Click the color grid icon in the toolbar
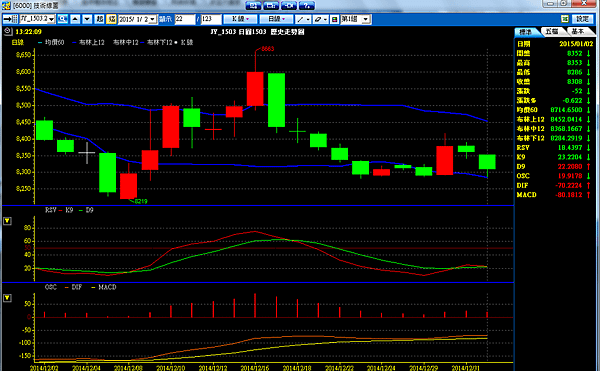Viewport: 600px width, 371px height. click(x=334, y=19)
